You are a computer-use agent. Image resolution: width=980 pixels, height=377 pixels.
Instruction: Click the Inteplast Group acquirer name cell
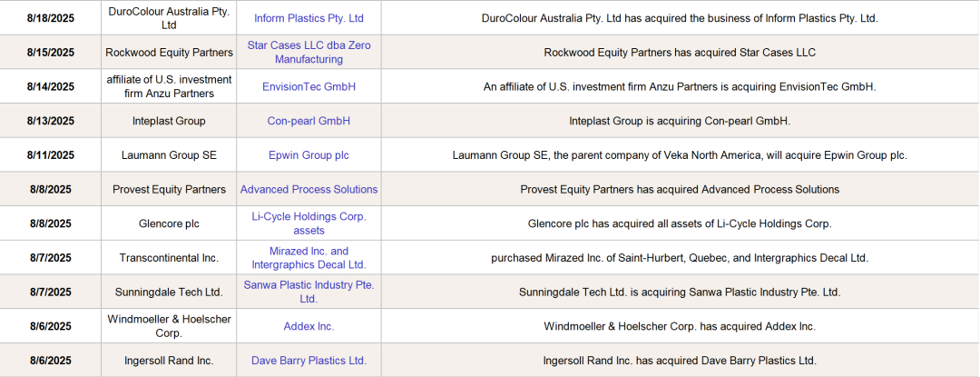[x=169, y=121]
